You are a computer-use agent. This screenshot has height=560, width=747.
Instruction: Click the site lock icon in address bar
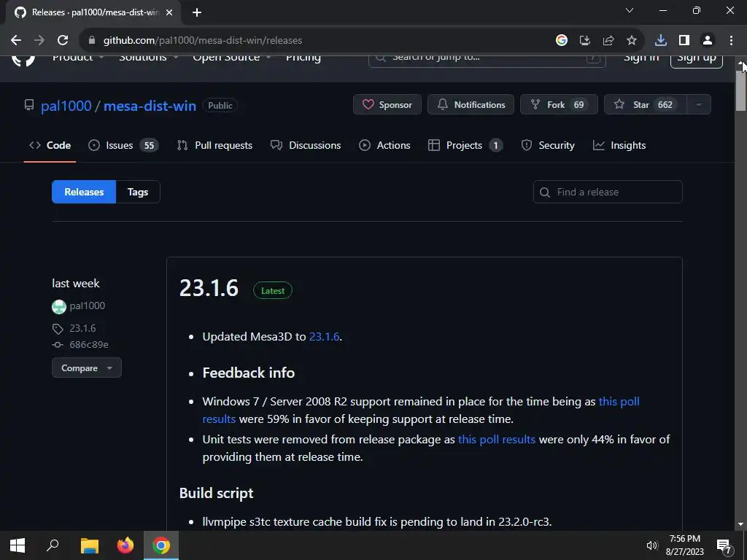91,41
